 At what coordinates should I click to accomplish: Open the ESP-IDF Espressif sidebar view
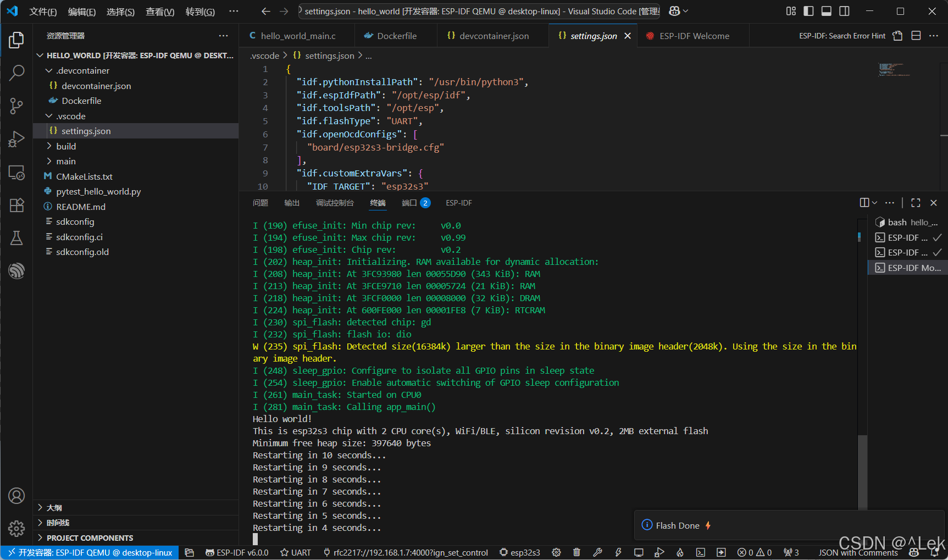click(16, 270)
